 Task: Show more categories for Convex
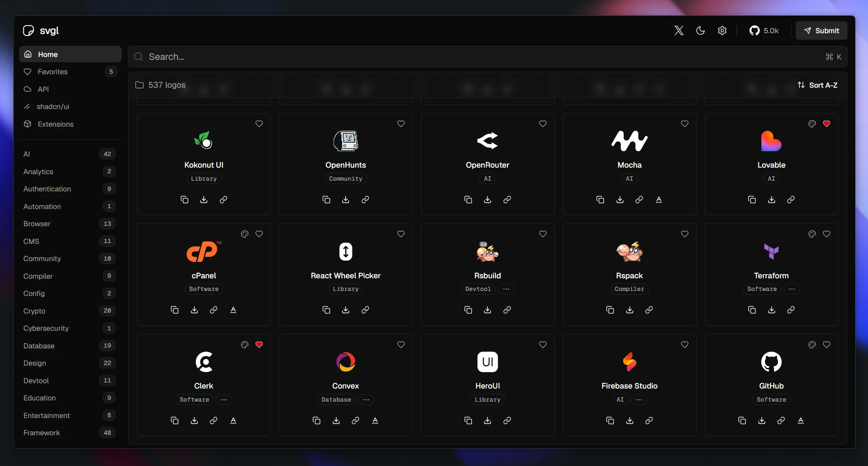tap(366, 400)
